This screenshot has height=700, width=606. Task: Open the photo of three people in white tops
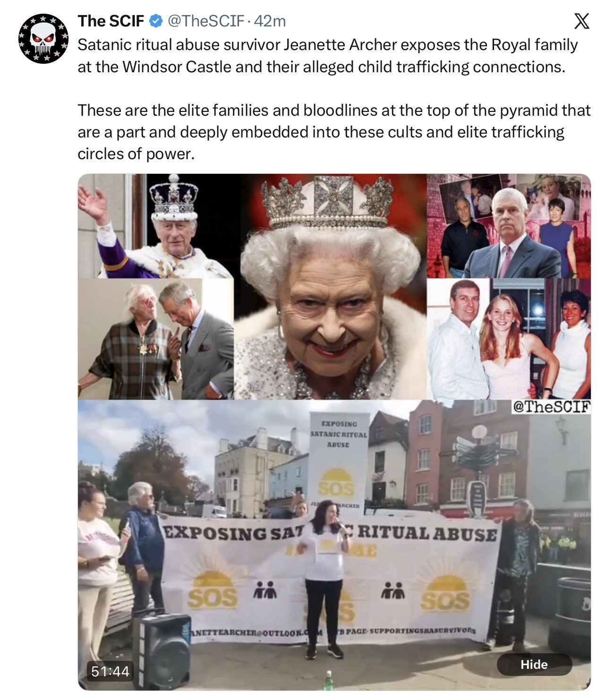point(509,339)
